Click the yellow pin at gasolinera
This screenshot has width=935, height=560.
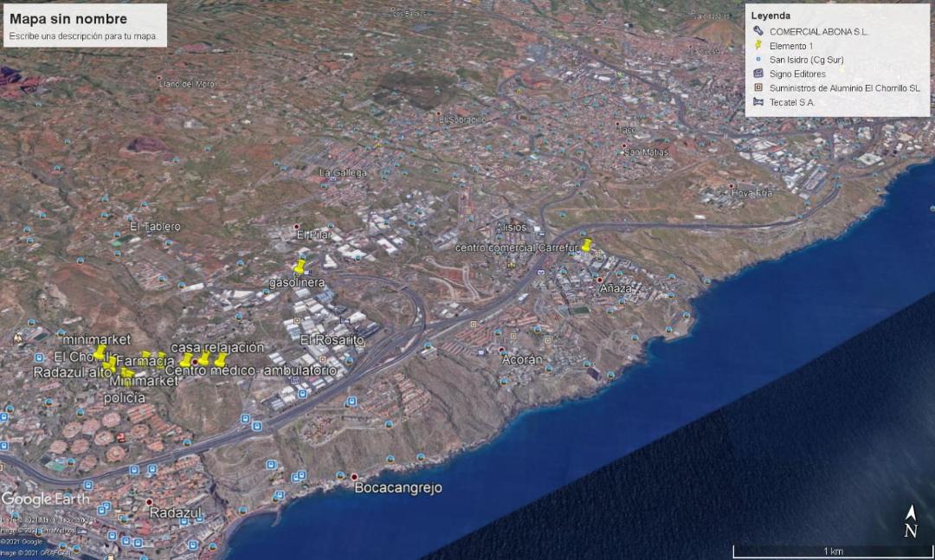(300, 266)
